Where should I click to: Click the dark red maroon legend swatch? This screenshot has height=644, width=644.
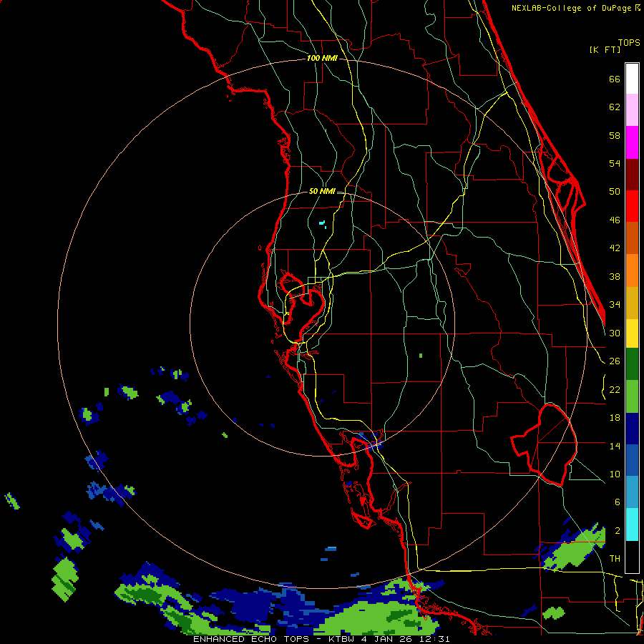(x=632, y=175)
